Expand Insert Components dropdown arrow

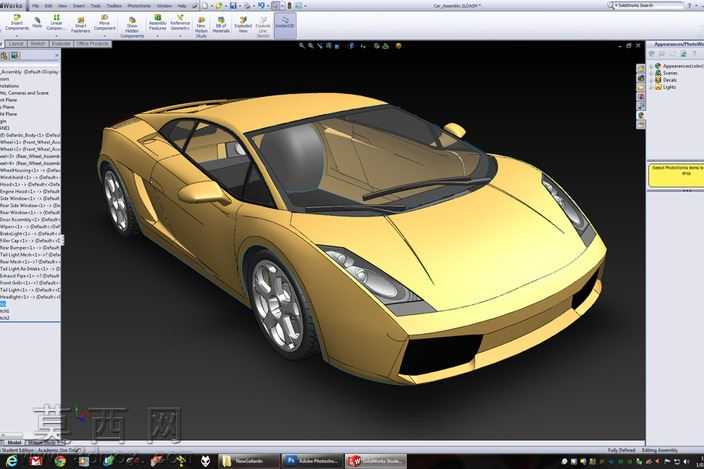coord(17,36)
